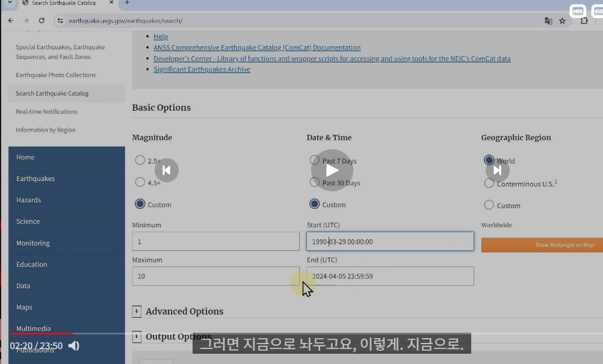Open Real-time Notifications sidebar item

pyautogui.click(x=46, y=111)
